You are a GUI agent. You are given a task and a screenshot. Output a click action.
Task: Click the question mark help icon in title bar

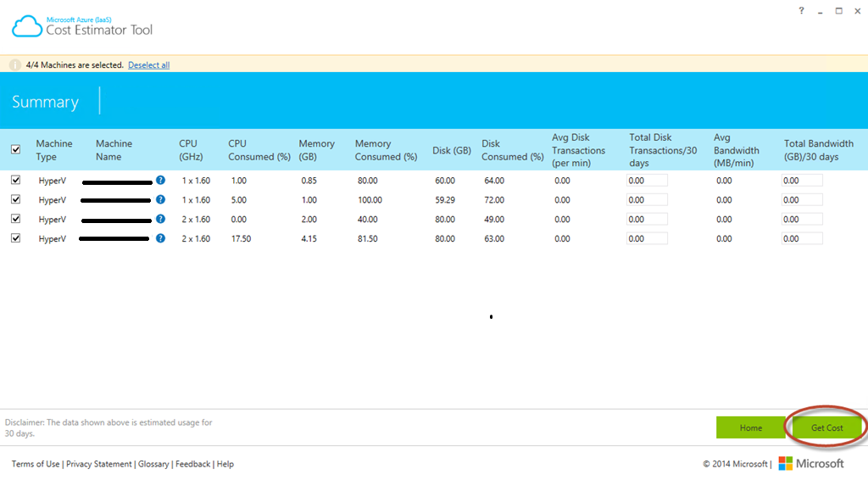coord(801,10)
